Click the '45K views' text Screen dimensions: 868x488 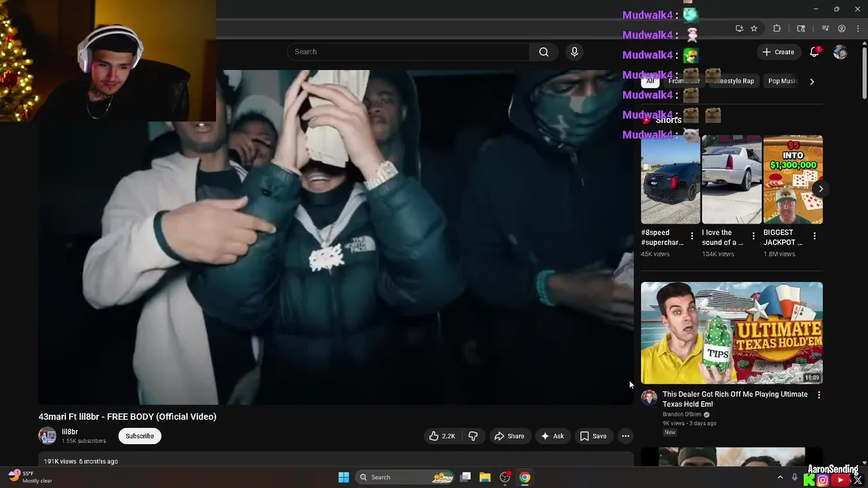coord(655,254)
